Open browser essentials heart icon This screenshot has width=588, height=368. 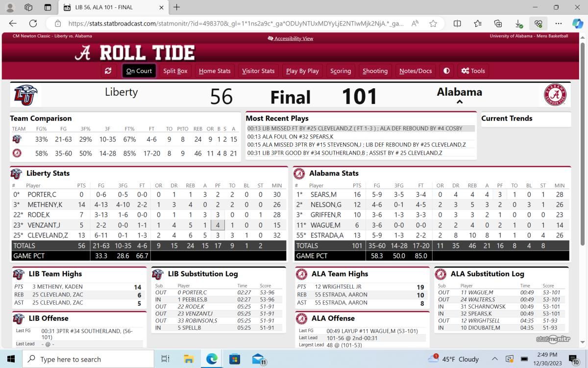point(539,23)
